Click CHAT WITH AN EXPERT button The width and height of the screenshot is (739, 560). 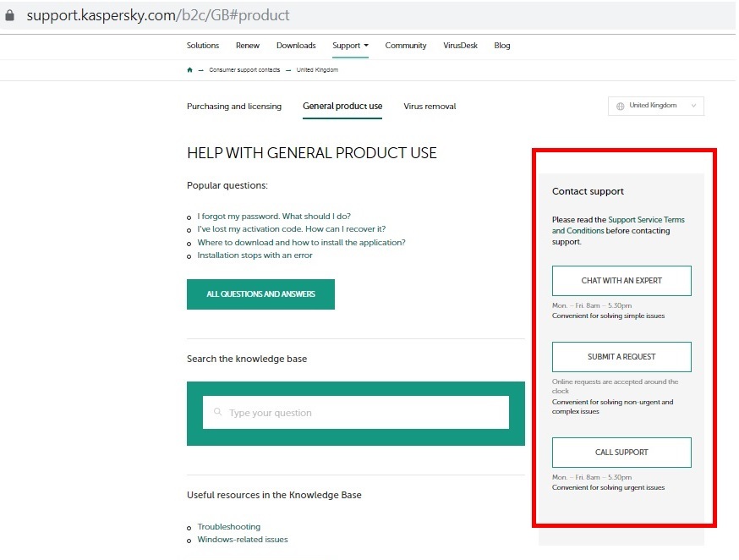tap(621, 281)
